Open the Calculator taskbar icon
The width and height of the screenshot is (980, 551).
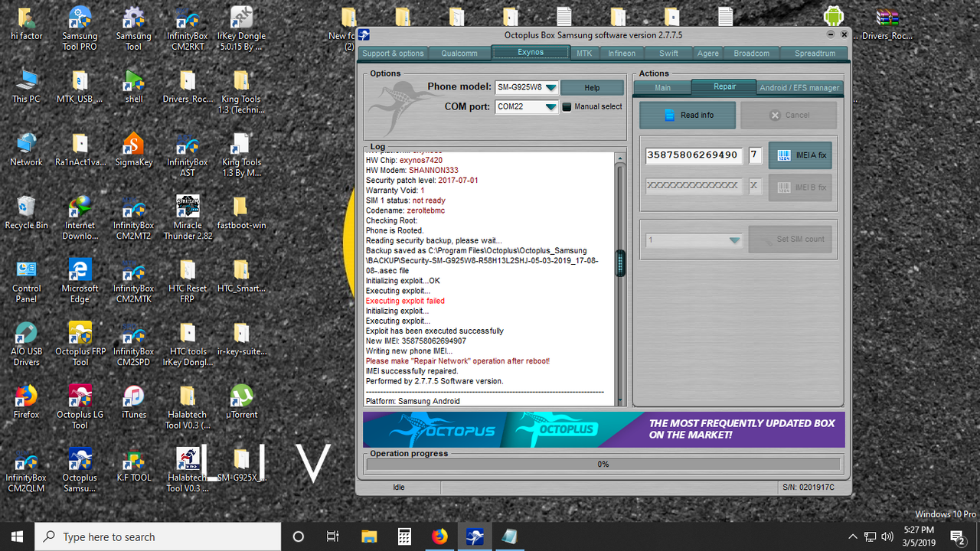(404, 536)
